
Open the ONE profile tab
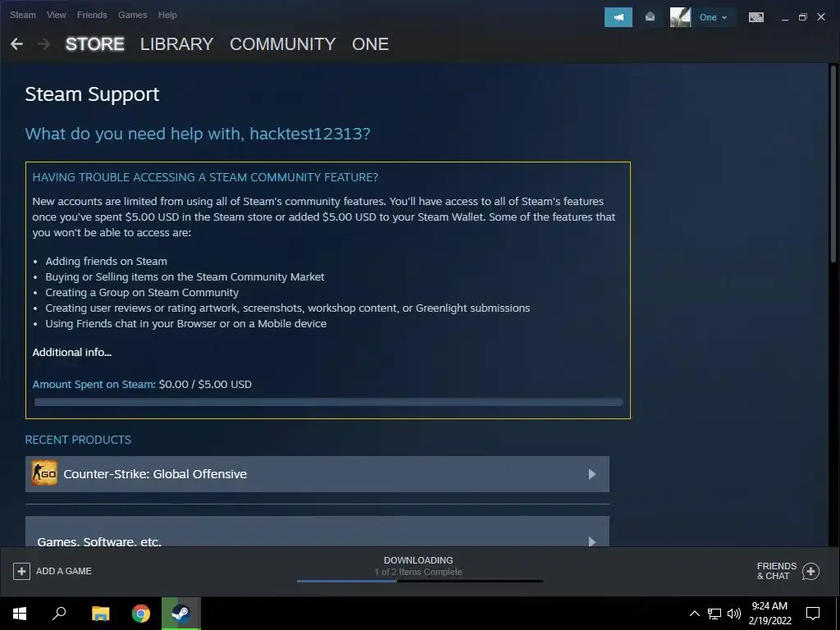(370, 44)
